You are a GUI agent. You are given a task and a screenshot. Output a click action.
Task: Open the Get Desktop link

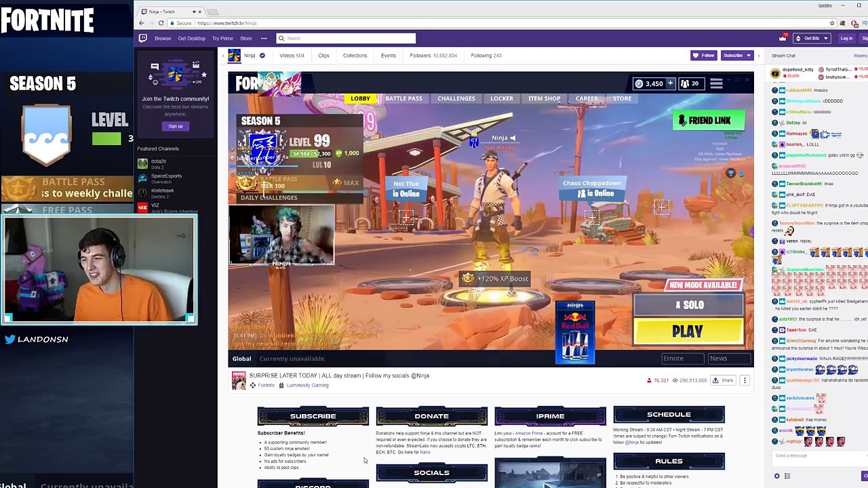pos(191,39)
